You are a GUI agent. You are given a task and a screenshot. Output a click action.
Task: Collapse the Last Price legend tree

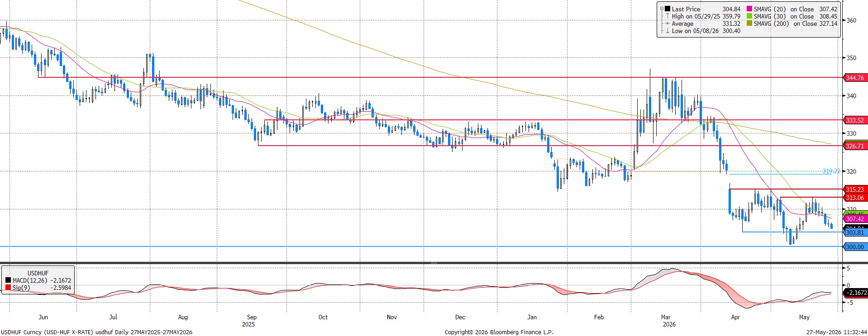pos(662,9)
